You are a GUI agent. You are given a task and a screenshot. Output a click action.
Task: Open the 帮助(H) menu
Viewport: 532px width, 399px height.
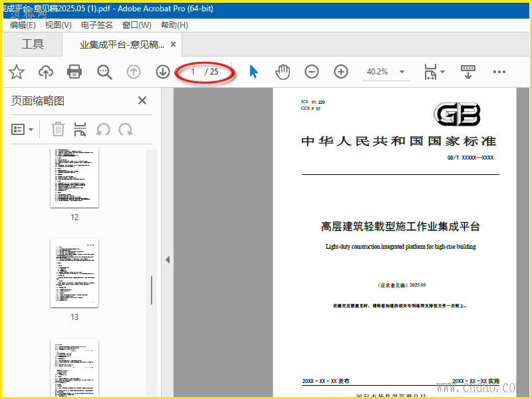point(174,25)
